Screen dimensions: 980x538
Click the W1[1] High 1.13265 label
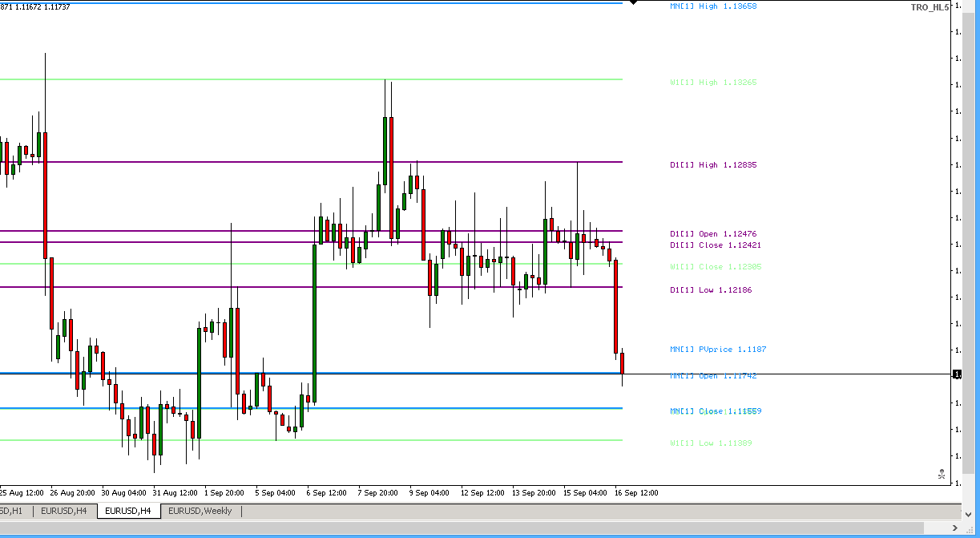tap(713, 82)
